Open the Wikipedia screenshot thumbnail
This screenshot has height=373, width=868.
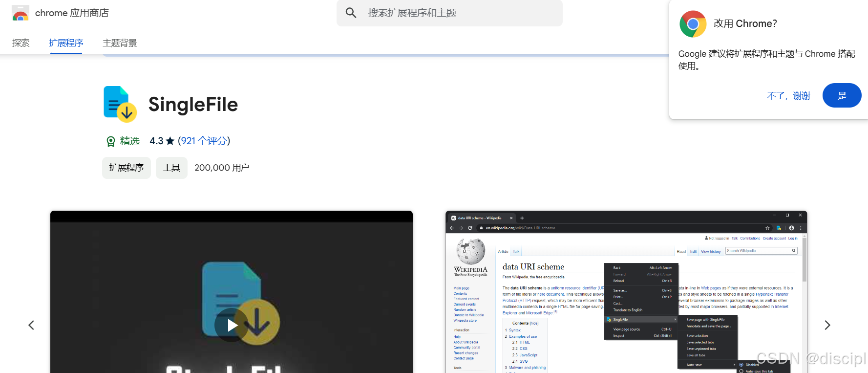[x=626, y=292]
